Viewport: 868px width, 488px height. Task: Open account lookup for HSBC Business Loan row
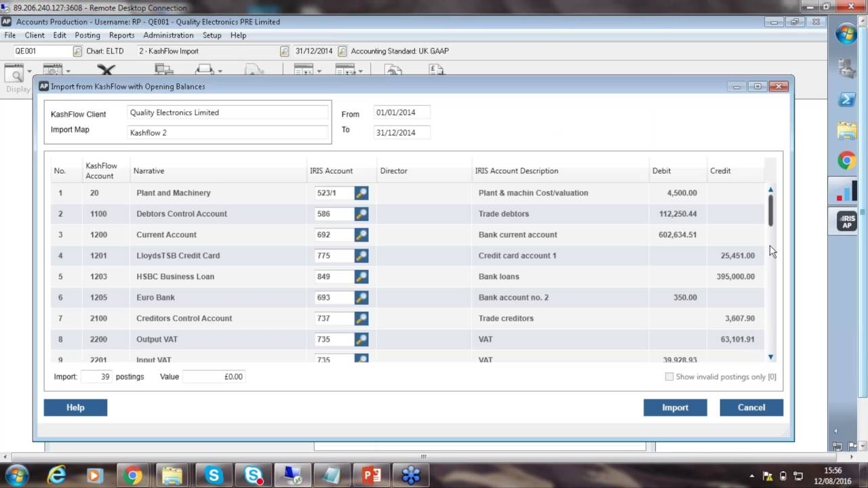click(361, 277)
